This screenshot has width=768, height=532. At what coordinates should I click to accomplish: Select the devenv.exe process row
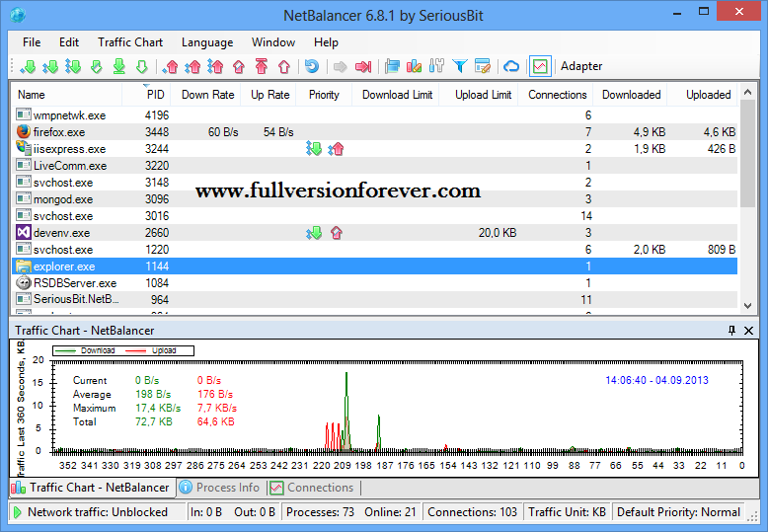(375, 233)
